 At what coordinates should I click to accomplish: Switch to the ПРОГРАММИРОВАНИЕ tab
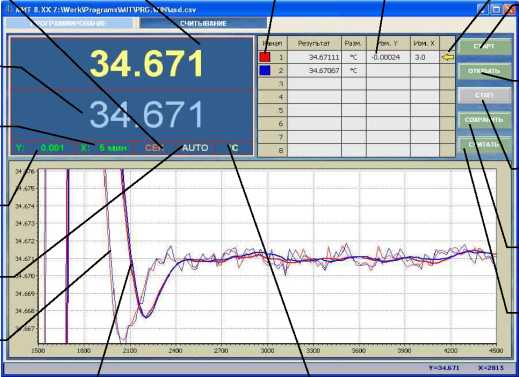tap(69, 23)
